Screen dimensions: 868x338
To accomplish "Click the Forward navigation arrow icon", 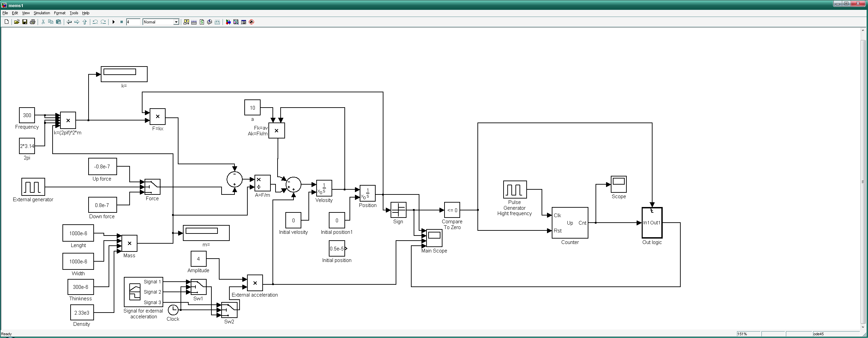I will click(x=77, y=22).
